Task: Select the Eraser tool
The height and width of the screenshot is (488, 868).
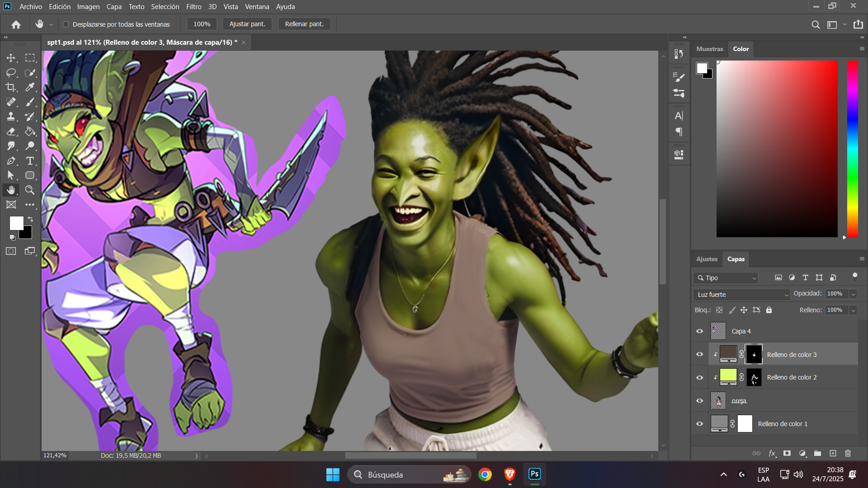Action: (11, 131)
